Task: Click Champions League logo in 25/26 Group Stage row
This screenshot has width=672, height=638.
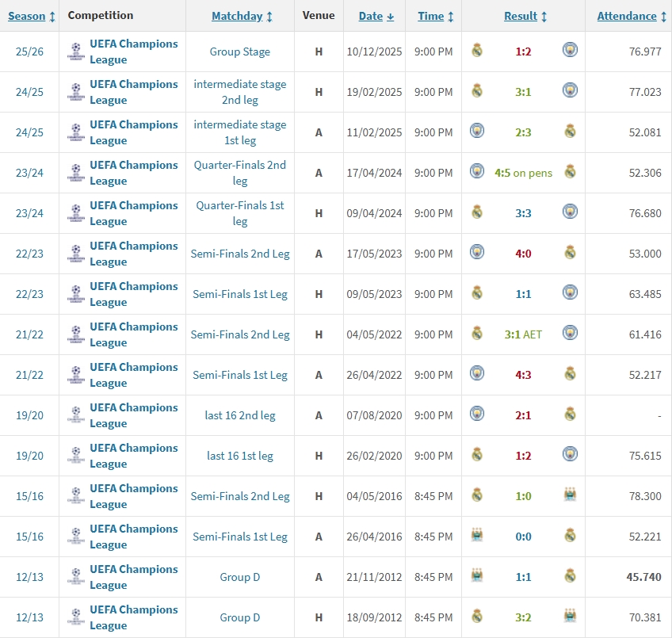Action: coord(75,52)
